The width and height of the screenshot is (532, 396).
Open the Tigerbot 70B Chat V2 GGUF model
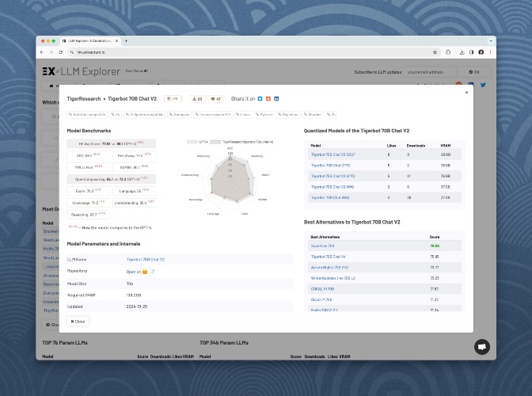[x=332, y=154]
